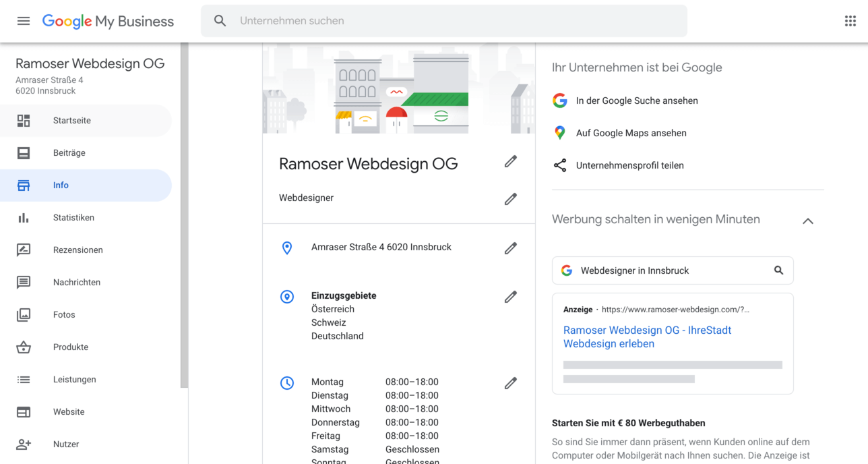Click the Österreich service area entry
This screenshot has width=868, height=464.
click(x=333, y=309)
